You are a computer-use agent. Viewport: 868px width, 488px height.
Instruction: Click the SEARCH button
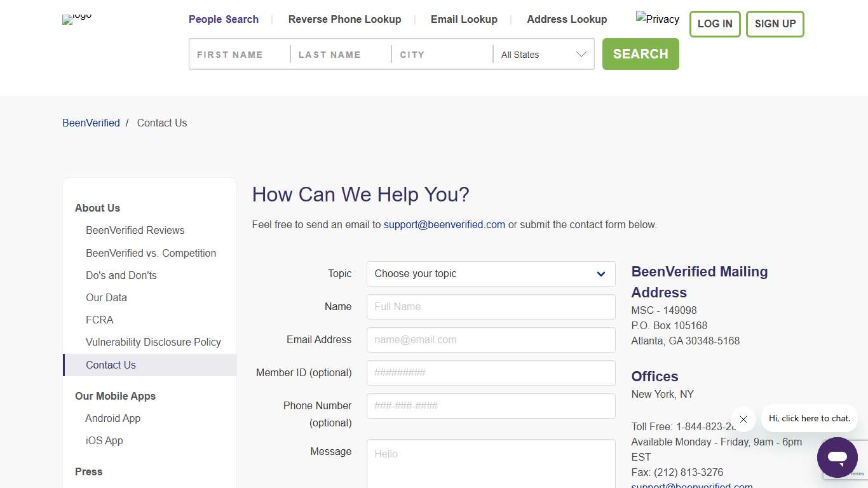640,54
